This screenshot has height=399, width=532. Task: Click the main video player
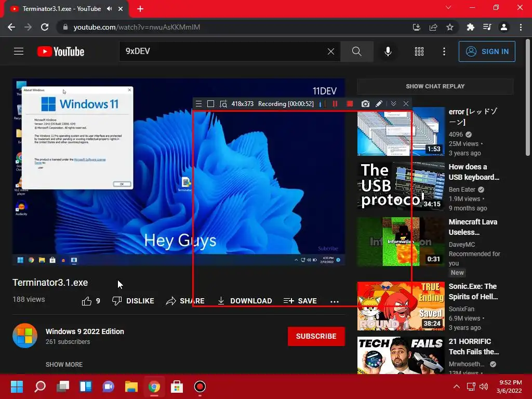point(179,171)
